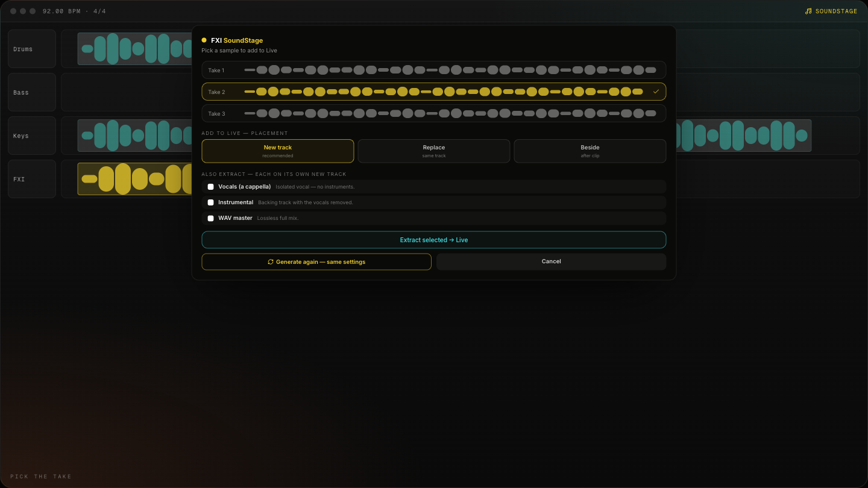Viewport: 868px width, 488px height.
Task: Select the FXI track header
Action: 32,179
